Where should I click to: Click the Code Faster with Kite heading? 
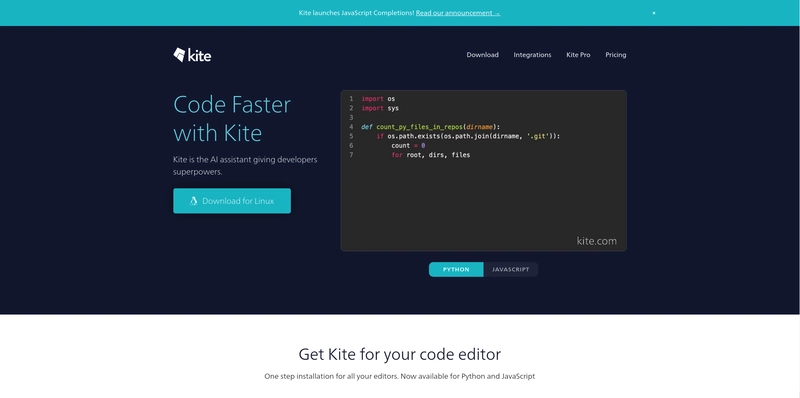(x=232, y=119)
